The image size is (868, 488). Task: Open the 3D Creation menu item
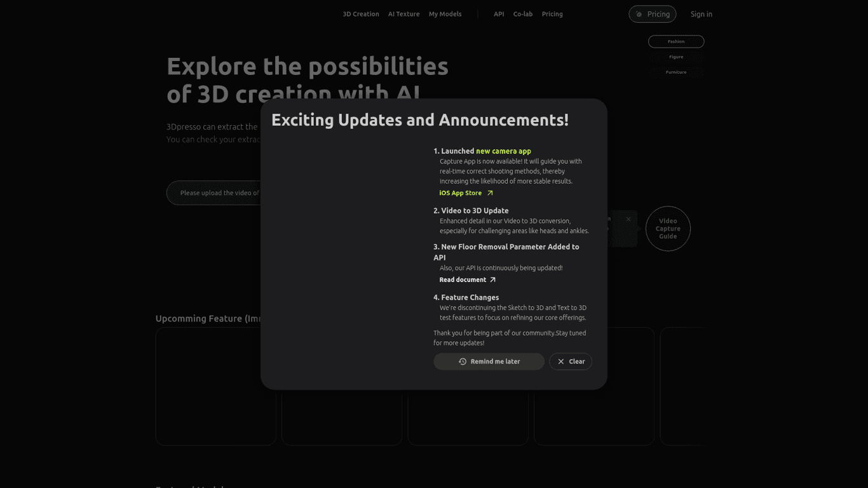pyautogui.click(x=360, y=13)
